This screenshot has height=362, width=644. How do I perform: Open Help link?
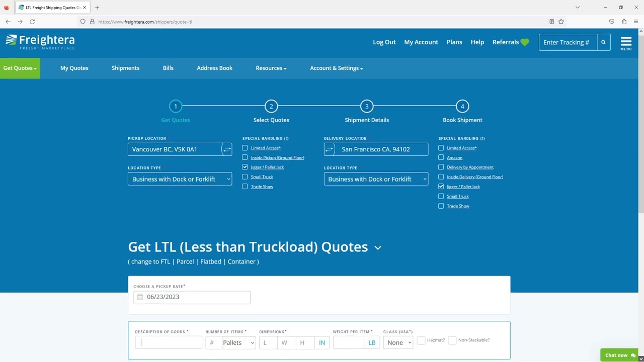coord(477,42)
